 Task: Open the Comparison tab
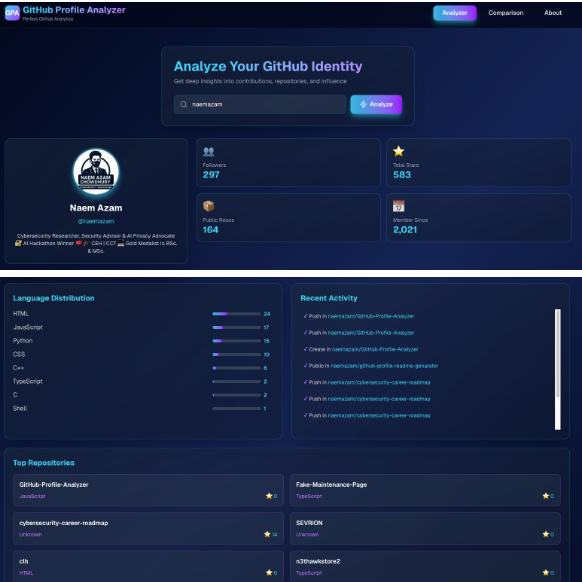pos(506,13)
